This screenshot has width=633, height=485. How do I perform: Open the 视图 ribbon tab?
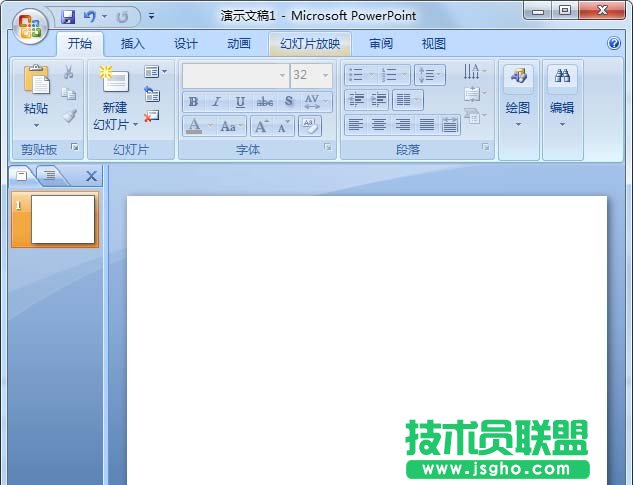(434, 44)
